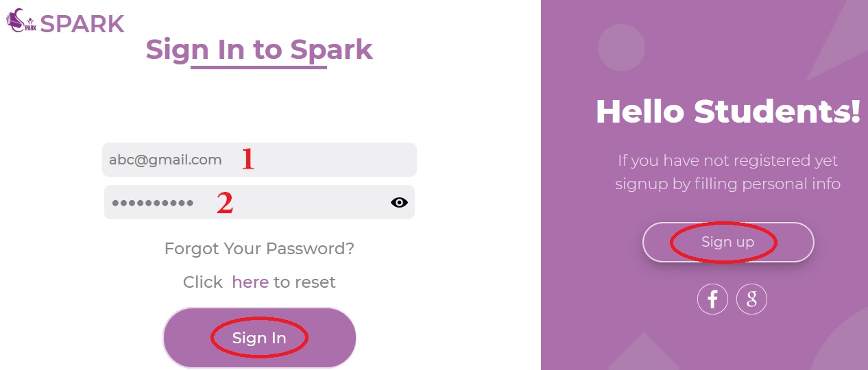Focus the masked password field
The height and width of the screenshot is (370, 868).
coord(259,202)
